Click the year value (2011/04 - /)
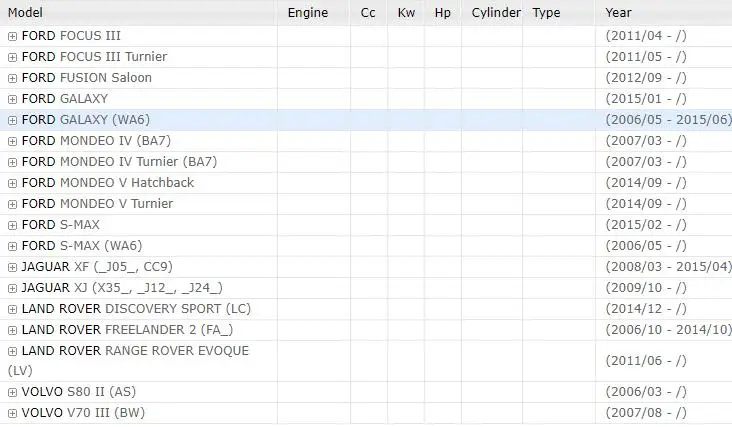This screenshot has width=732, height=427. pyautogui.click(x=646, y=35)
